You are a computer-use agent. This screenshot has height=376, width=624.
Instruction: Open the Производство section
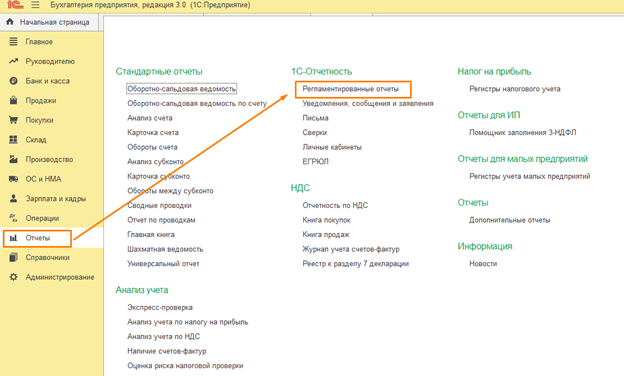pyautogui.click(x=49, y=160)
